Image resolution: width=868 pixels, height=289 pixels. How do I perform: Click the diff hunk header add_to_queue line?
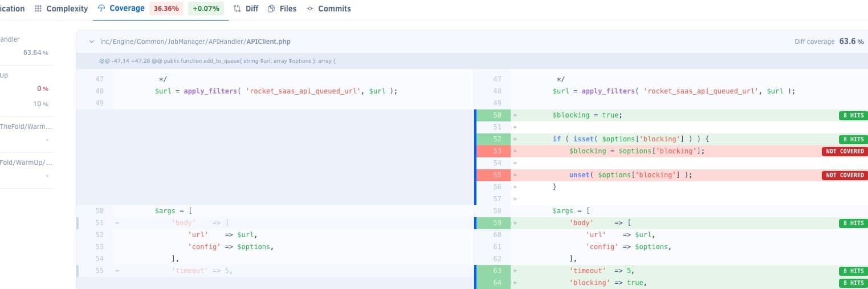[x=217, y=61]
